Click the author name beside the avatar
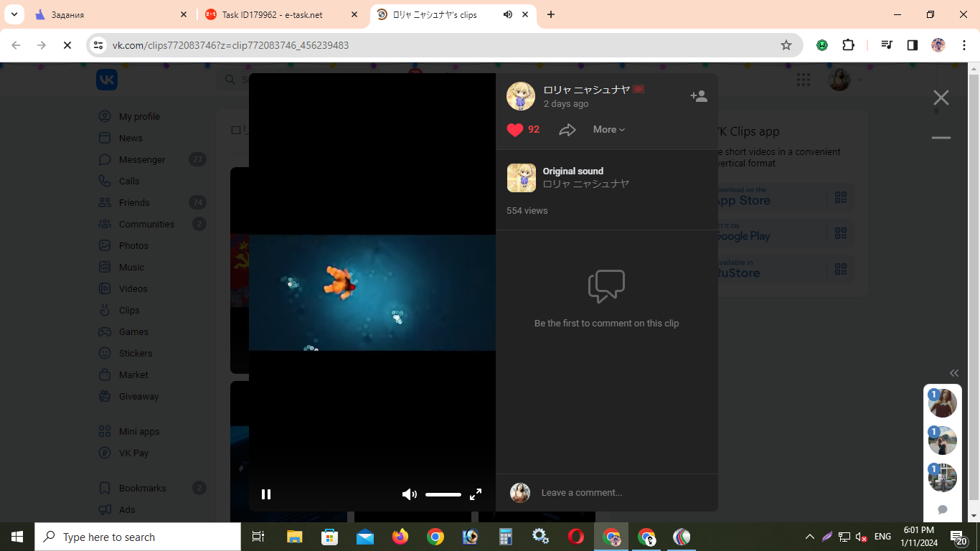Image resolution: width=980 pixels, height=551 pixels. click(587, 90)
